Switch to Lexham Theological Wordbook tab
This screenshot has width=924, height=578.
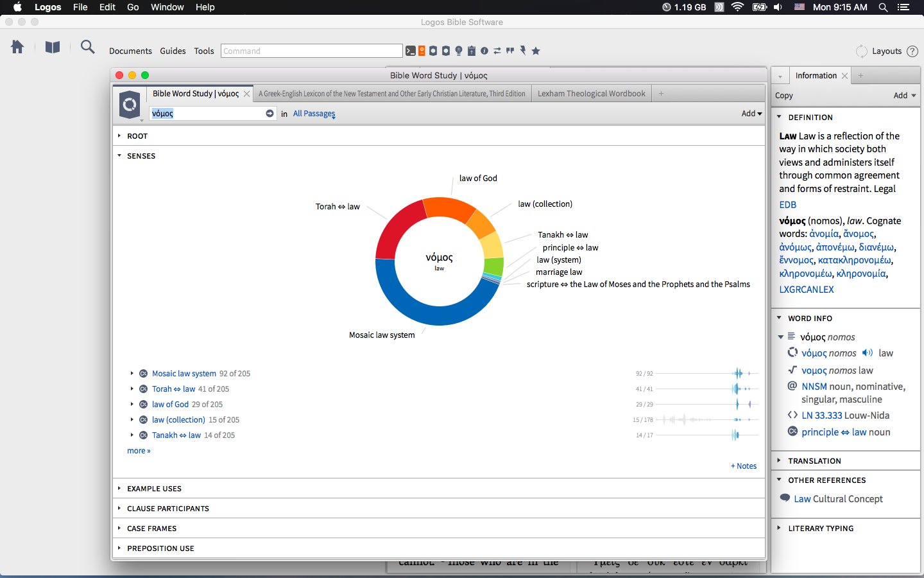pyautogui.click(x=591, y=94)
